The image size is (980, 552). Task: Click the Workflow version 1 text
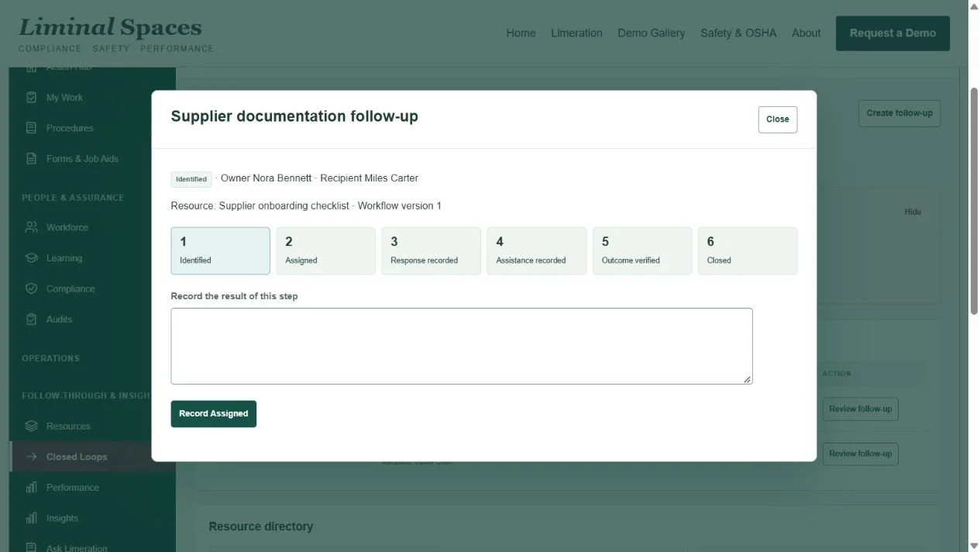[x=399, y=206]
